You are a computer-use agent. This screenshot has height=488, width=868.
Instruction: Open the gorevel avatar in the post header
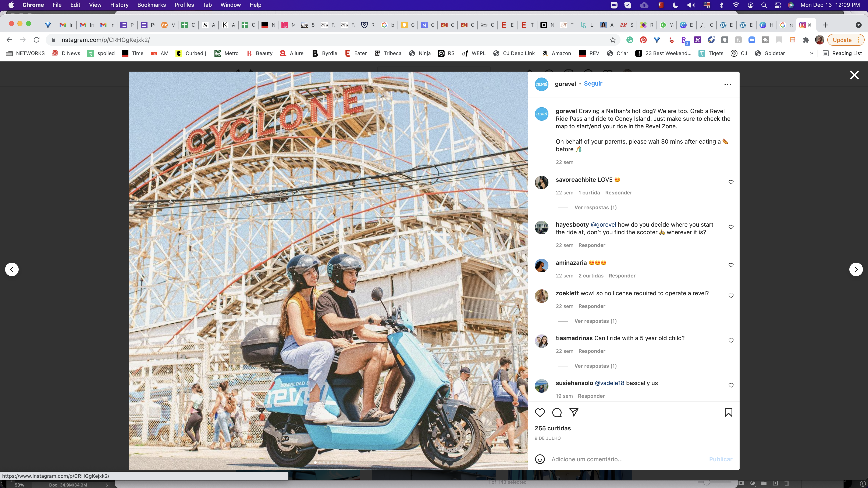(x=541, y=84)
